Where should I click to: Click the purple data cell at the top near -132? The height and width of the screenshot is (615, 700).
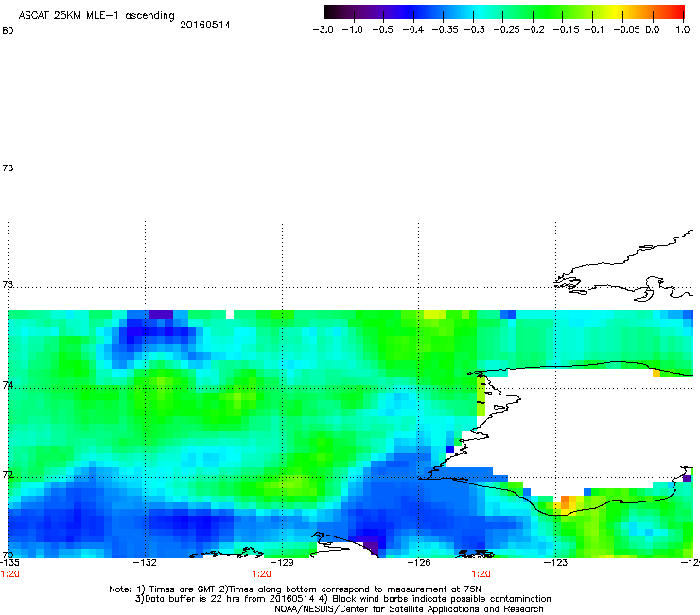pyautogui.click(x=161, y=314)
